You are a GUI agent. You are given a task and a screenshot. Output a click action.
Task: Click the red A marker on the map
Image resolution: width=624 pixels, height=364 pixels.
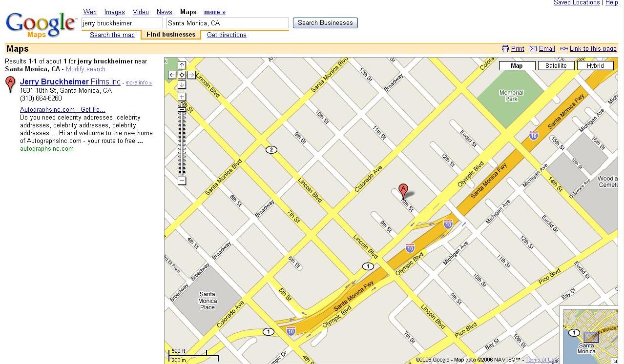click(x=403, y=190)
